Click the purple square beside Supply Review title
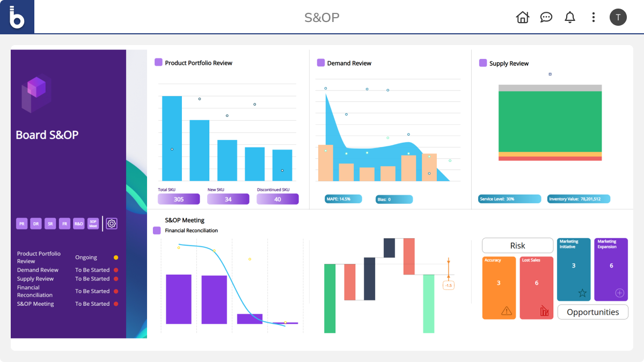 coord(483,63)
